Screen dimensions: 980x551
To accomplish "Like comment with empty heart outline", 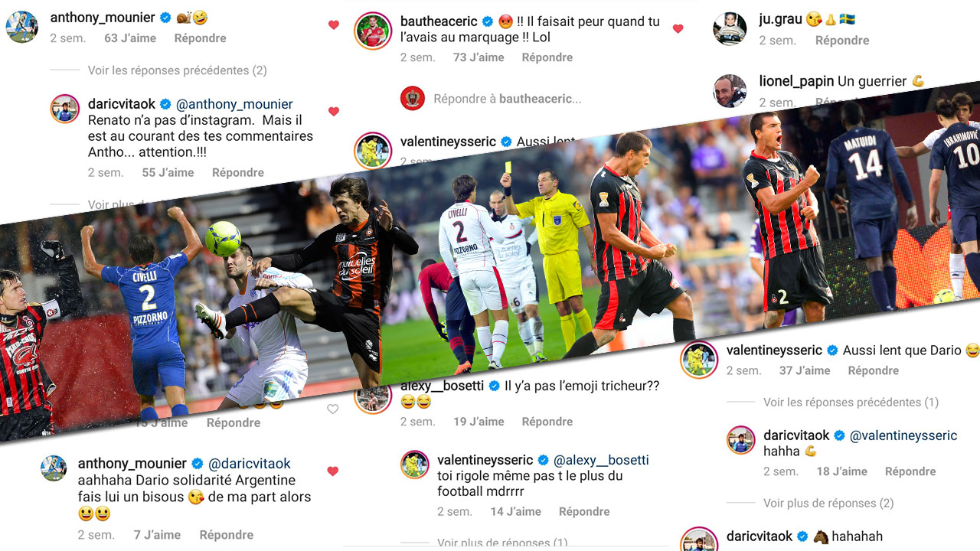I will click(x=333, y=409).
